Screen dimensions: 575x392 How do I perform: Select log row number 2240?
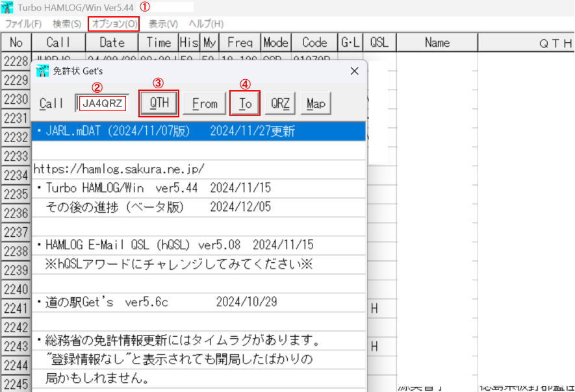[16, 289]
